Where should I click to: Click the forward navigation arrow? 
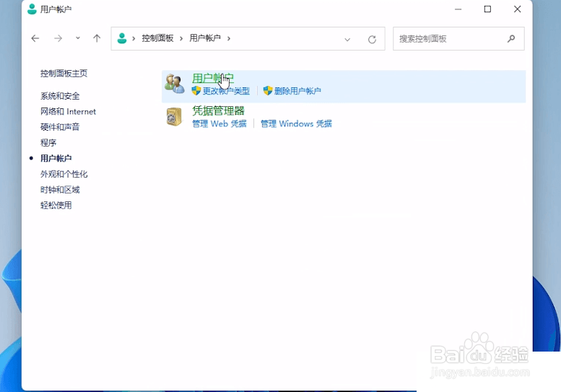(x=58, y=38)
